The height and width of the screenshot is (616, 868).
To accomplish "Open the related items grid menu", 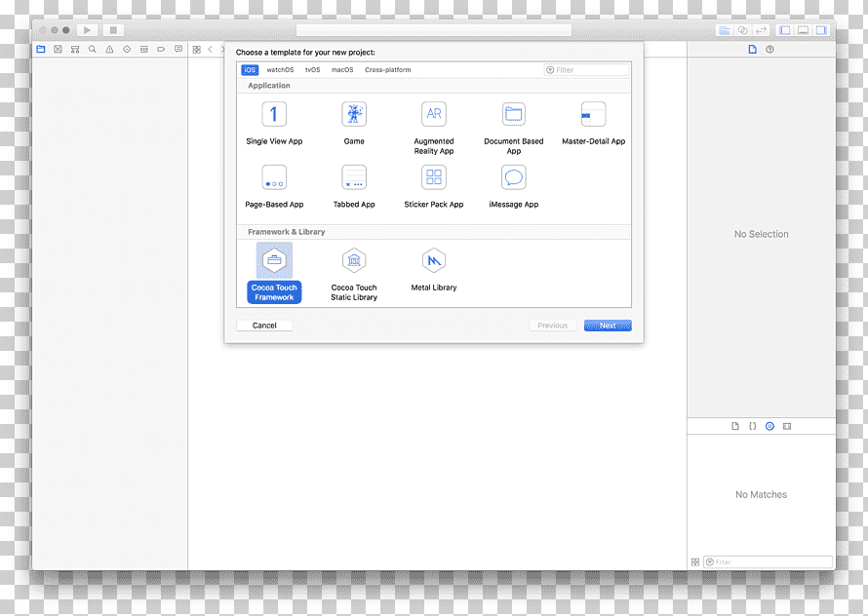I will pos(196,50).
